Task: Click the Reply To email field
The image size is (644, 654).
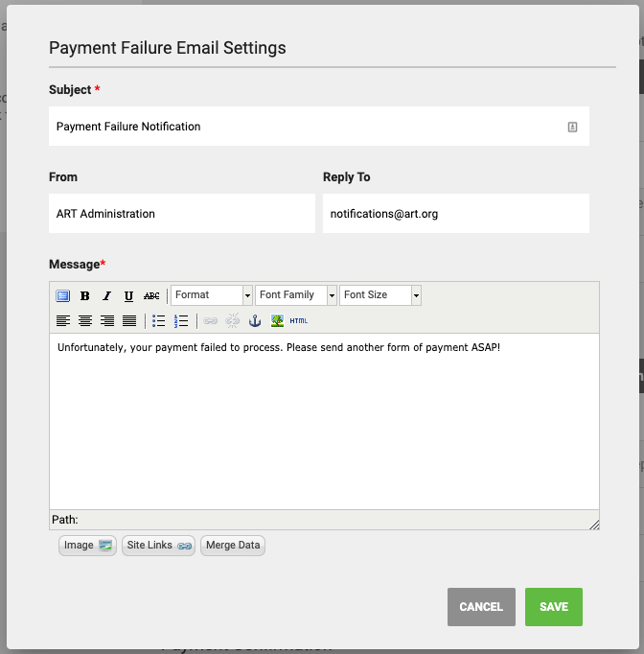Action: click(456, 214)
